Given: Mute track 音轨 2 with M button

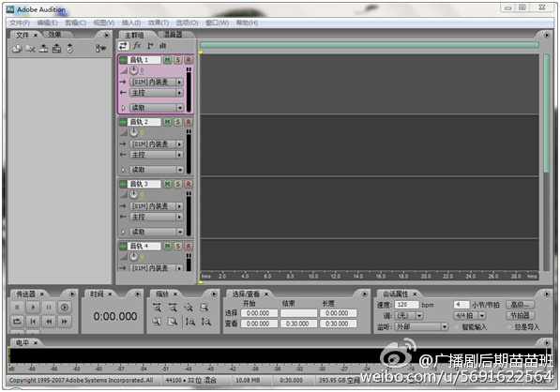Looking at the screenshot, I should click(167, 122).
